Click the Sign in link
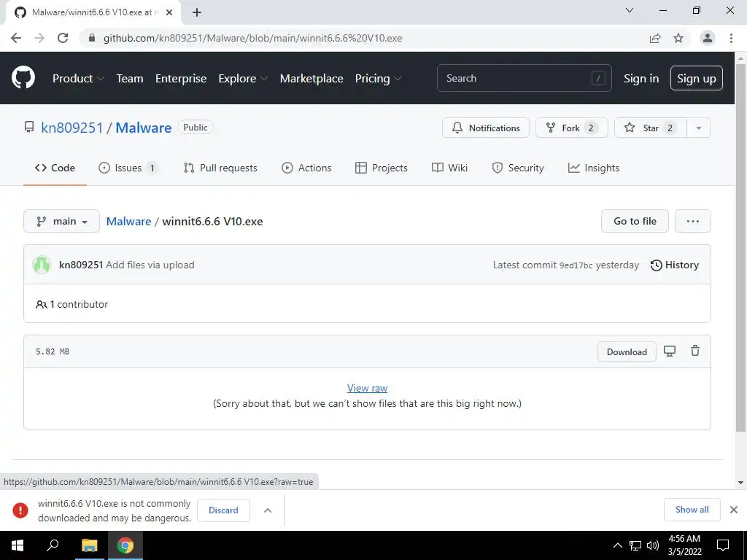Screen dimensions: 747x560 pyautogui.click(x=641, y=79)
